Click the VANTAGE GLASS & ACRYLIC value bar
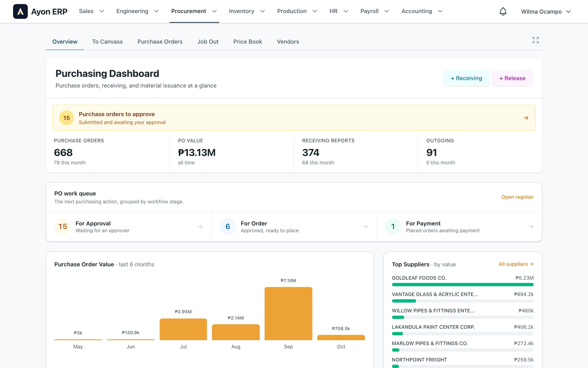This screenshot has height=368, width=588. tap(463, 301)
